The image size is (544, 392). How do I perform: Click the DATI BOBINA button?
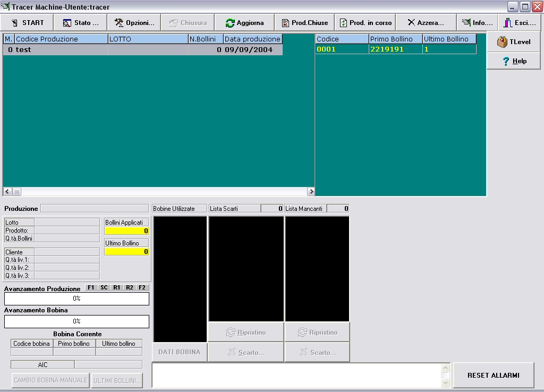click(x=180, y=352)
